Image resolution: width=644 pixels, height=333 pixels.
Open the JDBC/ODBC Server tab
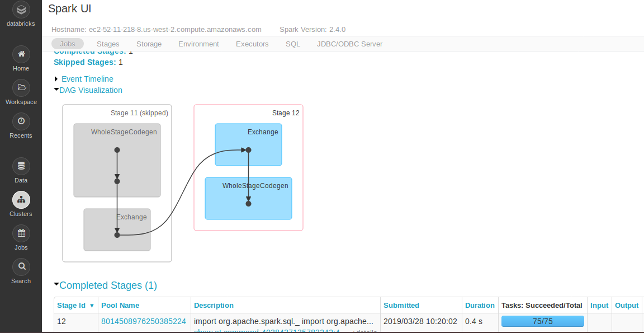(x=349, y=44)
